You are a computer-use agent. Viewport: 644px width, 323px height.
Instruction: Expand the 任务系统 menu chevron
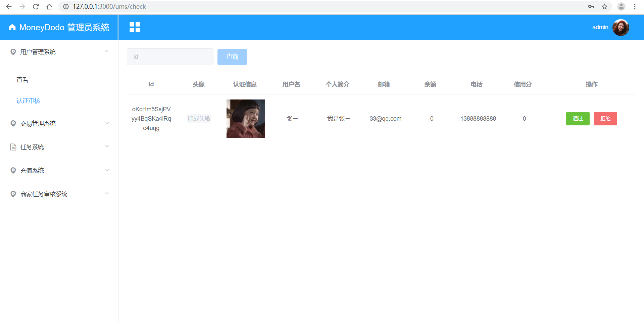(107, 147)
